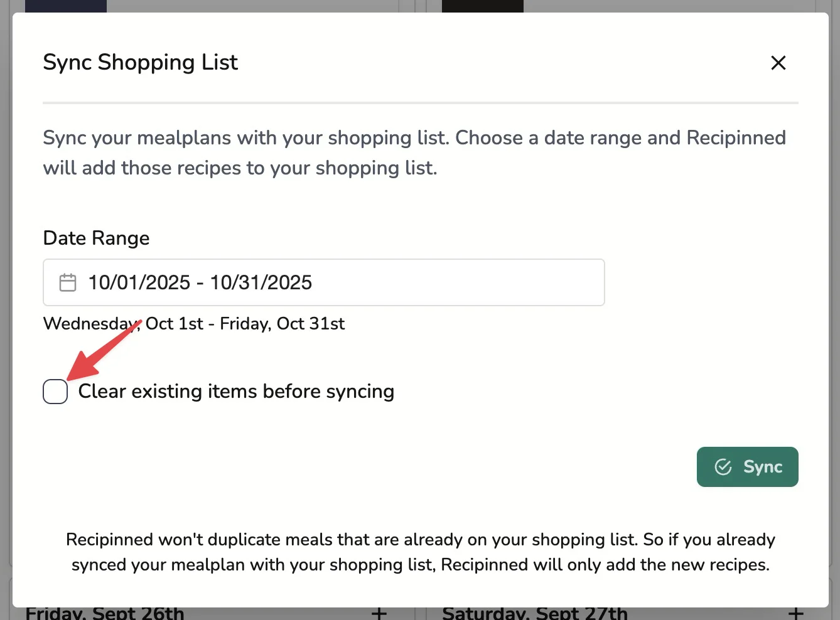Open the Date Range picker field

pos(323,282)
